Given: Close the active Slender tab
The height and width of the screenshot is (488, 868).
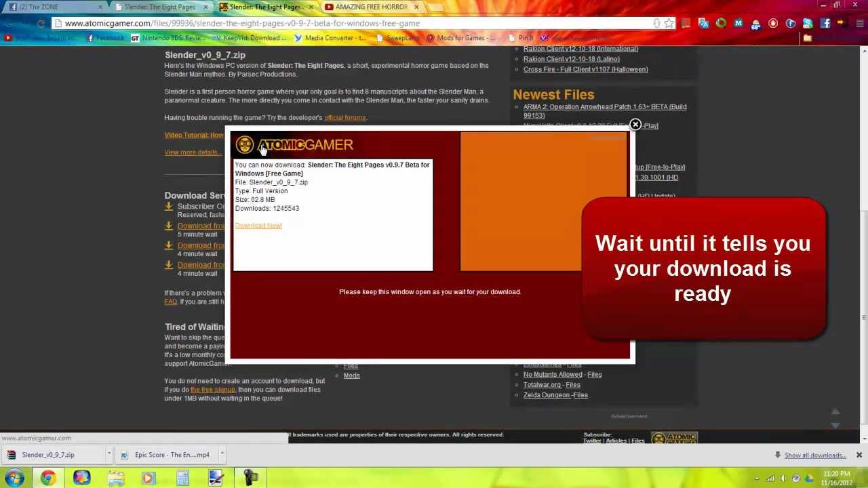Looking at the screenshot, I should pos(311,7).
